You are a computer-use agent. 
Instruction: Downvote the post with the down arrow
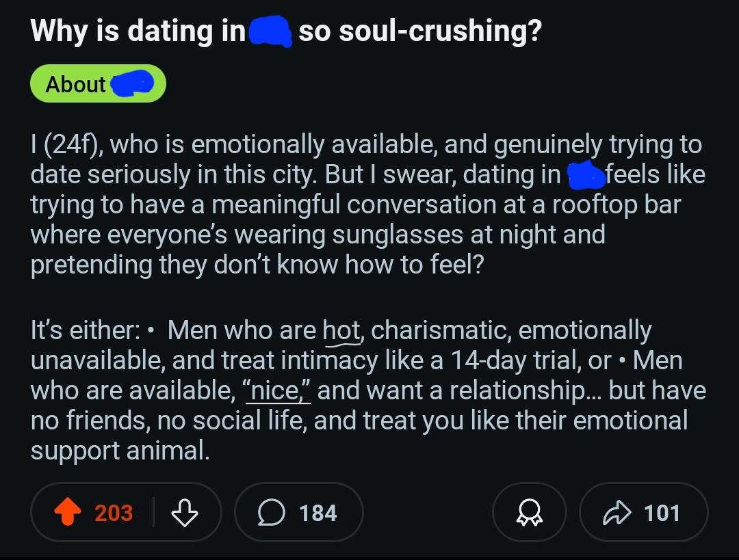tap(183, 513)
